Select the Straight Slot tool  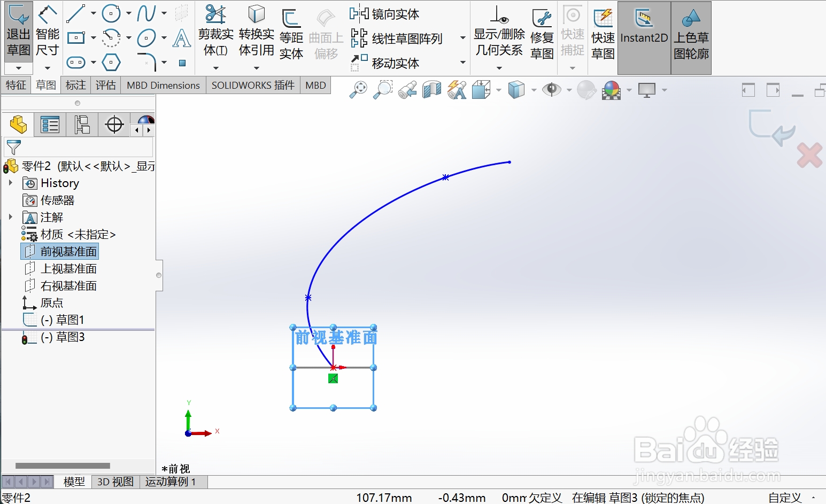pos(76,63)
